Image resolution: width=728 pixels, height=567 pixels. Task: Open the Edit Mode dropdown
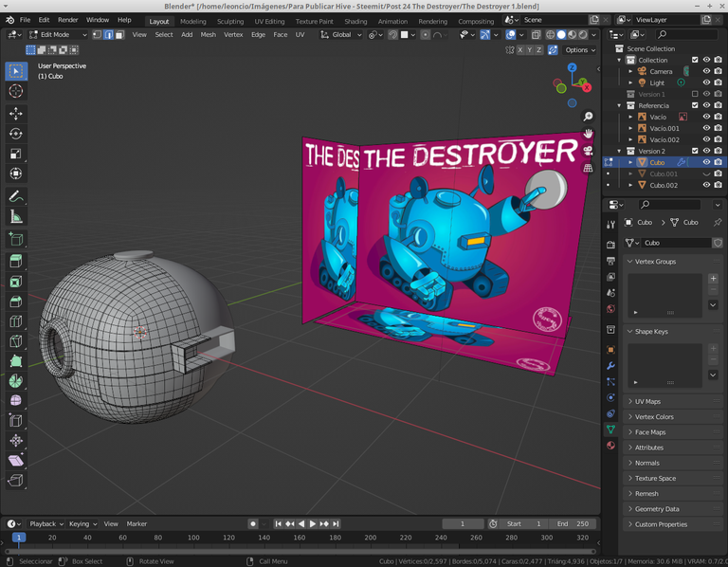coord(57,35)
